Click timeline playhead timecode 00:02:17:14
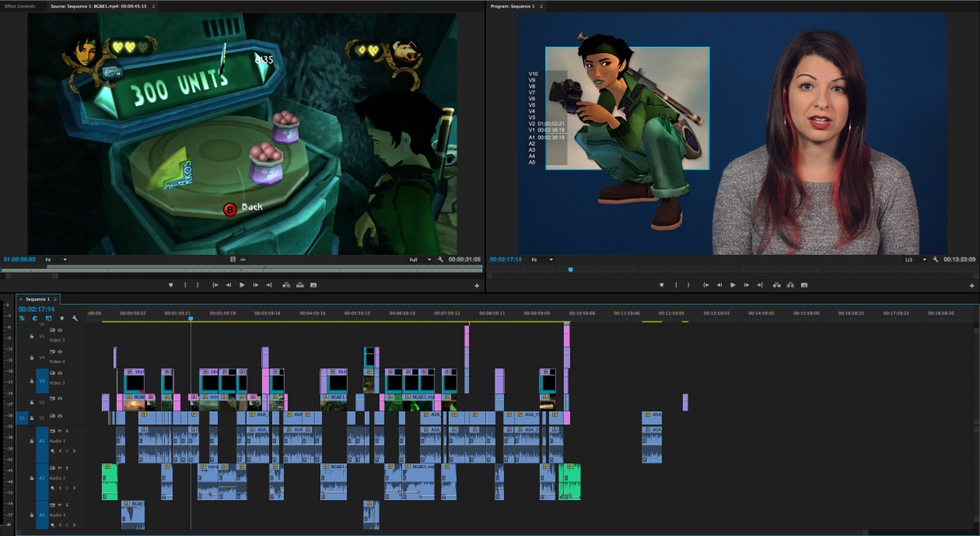This screenshot has height=536, width=980. [38, 309]
